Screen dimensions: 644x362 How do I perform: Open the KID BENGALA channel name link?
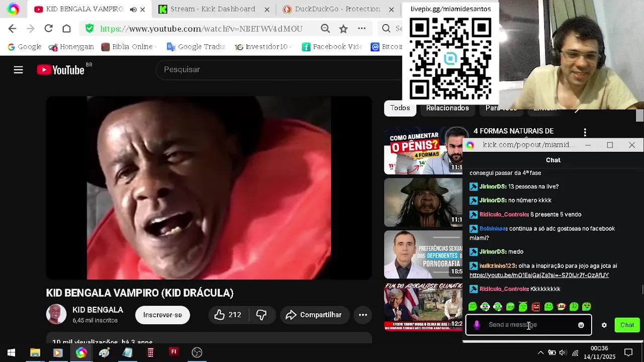98,310
